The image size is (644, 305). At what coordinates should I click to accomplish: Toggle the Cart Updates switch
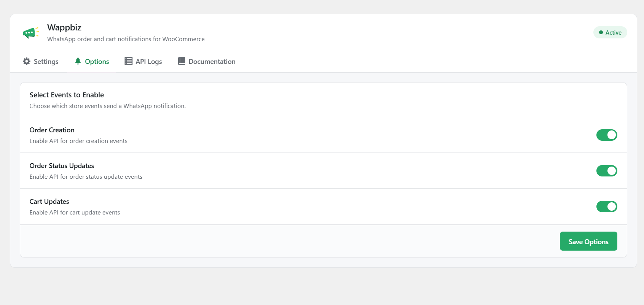point(607,207)
